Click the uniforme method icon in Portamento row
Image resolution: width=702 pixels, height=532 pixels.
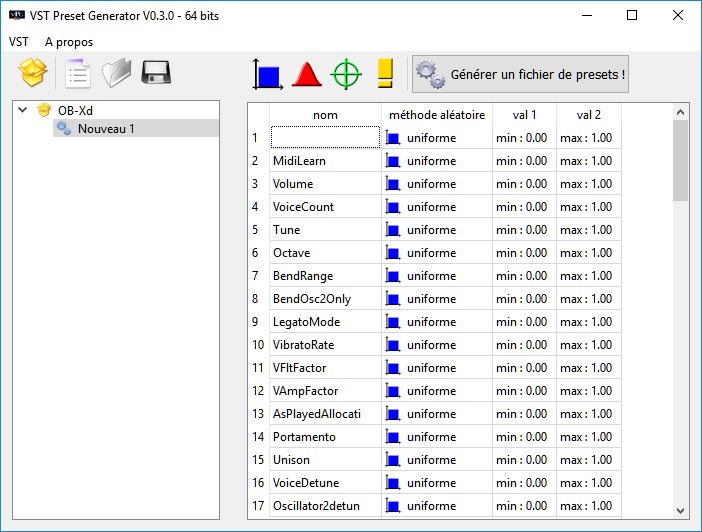[x=393, y=437]
